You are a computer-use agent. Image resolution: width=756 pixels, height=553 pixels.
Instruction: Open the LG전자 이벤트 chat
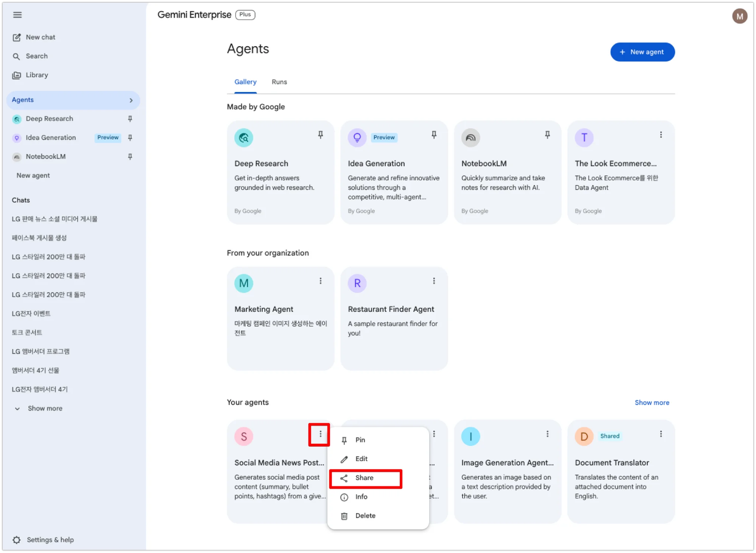click(x=31, y=314)
